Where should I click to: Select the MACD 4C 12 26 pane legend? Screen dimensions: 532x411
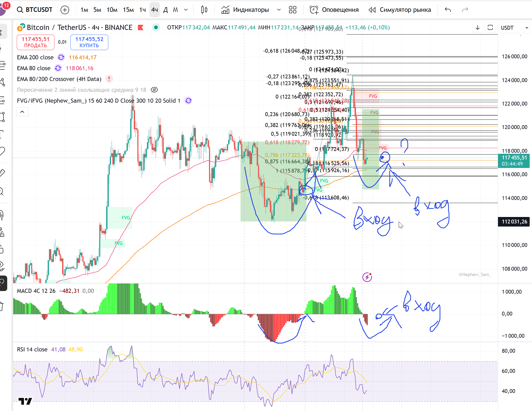point(36,291)
